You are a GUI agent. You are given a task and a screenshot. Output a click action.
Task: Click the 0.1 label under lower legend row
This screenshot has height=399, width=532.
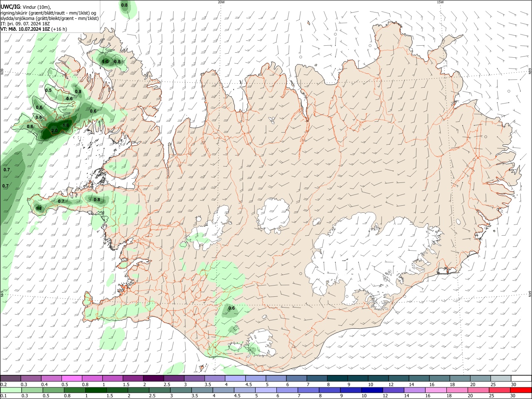pyautogui.click(x=3, y=396)
